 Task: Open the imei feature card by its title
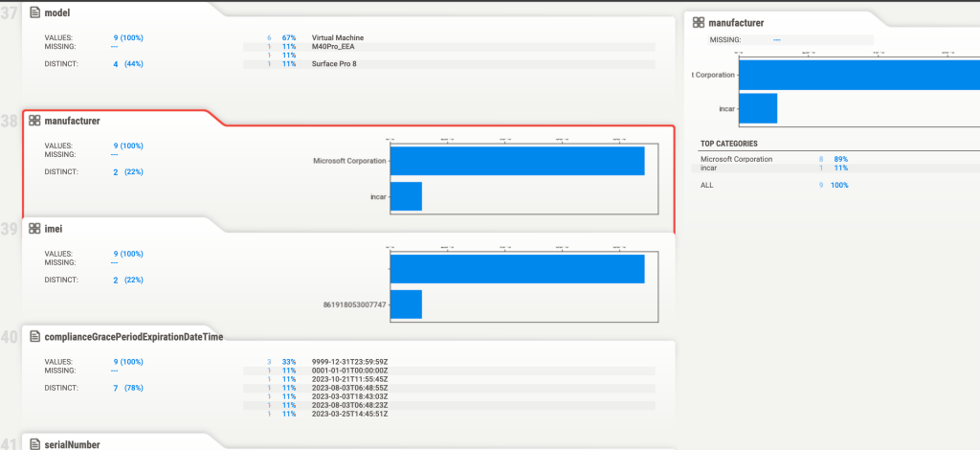click(56, 229)
